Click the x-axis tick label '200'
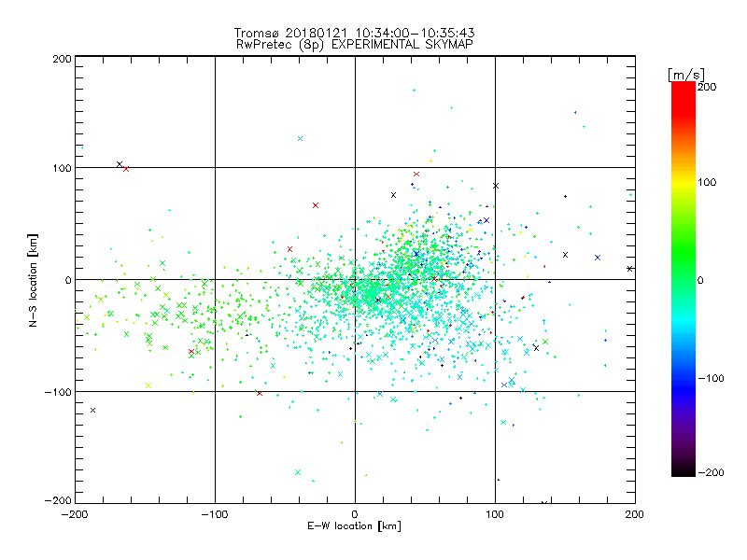Image resolution: width=747 pixels, height=560 pixels. (x=635, y=514)
